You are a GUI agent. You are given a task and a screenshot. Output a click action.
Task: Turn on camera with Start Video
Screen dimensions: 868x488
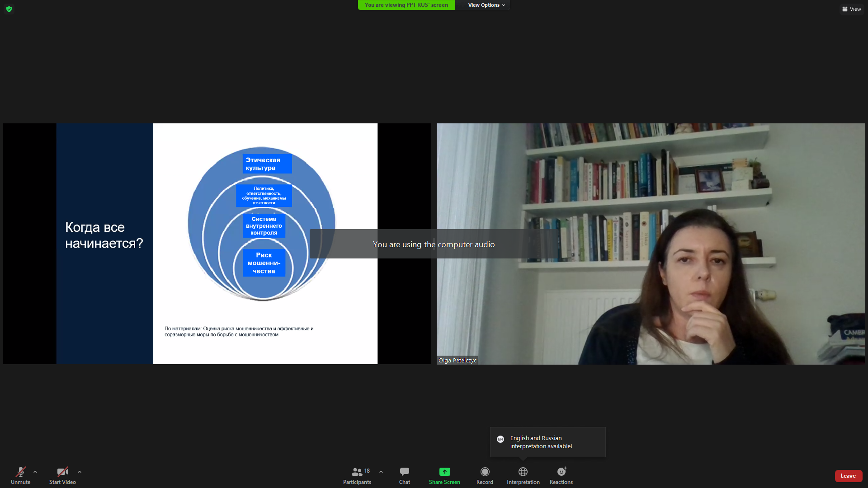click(x=62, y=472)
